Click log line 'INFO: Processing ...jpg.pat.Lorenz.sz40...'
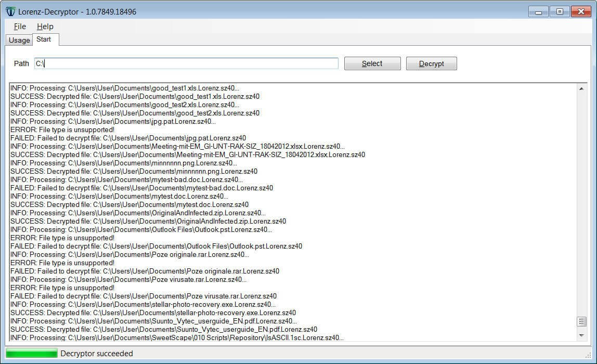Image resolution: width=597 pixels, height=364 pixels. [x=113, y=122]
